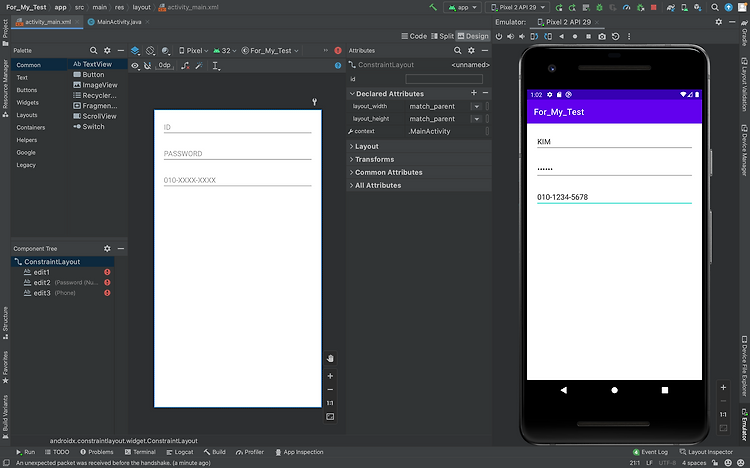Screen dimensions: 750x468
Task: Select the Common palette category
Action: [39, 65]
